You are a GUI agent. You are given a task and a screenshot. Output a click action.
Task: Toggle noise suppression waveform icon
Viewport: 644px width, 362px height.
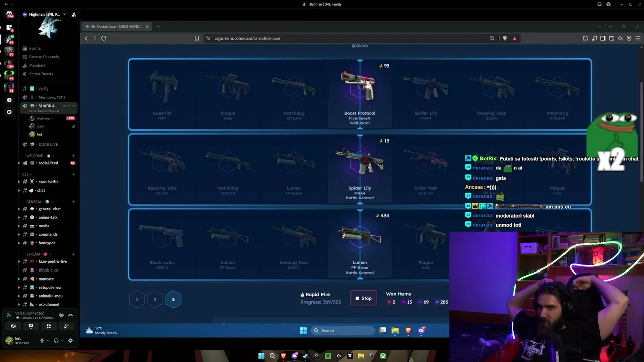click(x=61, y=315)
